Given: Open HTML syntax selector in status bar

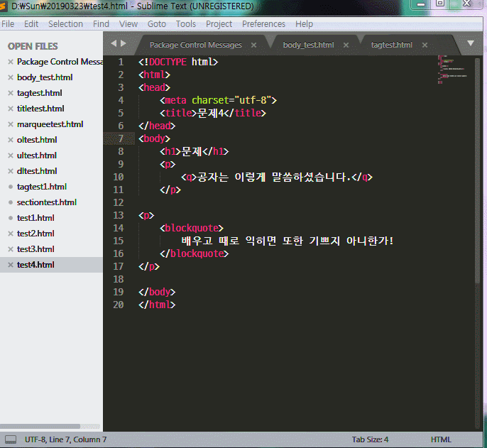Looking at the screenshot, I should pos(441,439).
